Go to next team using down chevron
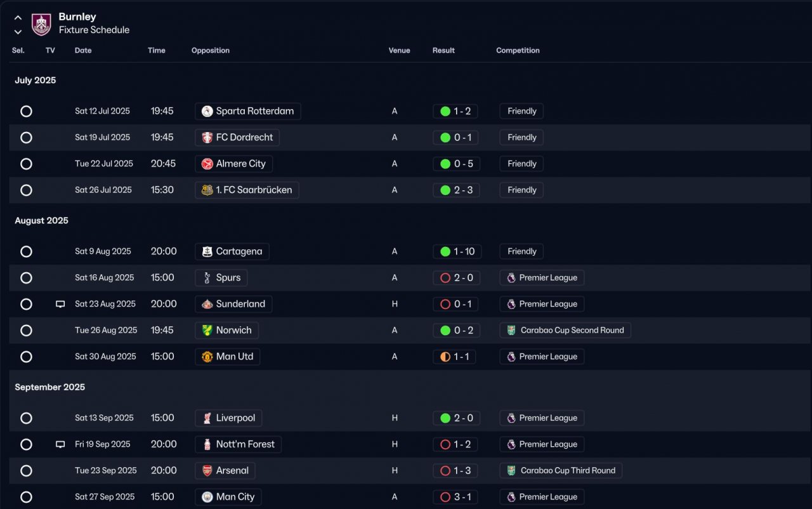The width and height of the screenshot is (812, 509). pyautogui.click(x=18, y=32)
